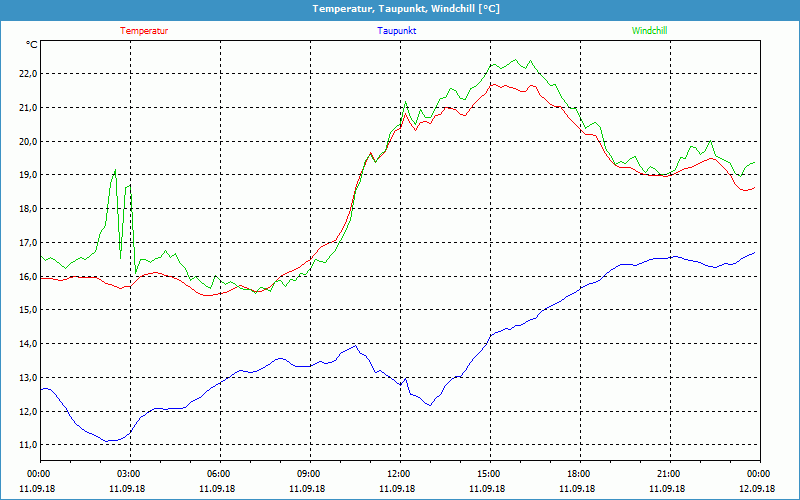Select the 15:00 time axis label
Viewport: 800px width, 500px height.
(x=489, y=474)
